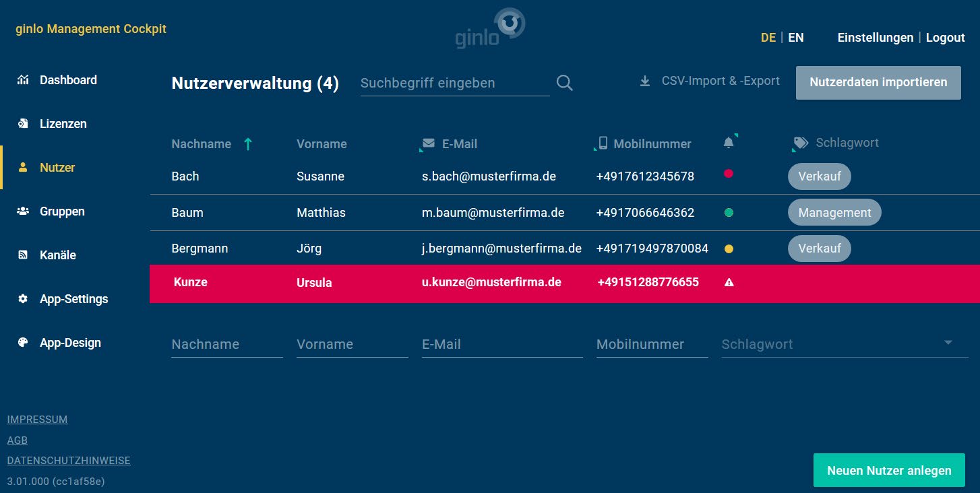Click phone number +4917612345678
This screenshot has height=493, width=980.
[x=645, y=176]
